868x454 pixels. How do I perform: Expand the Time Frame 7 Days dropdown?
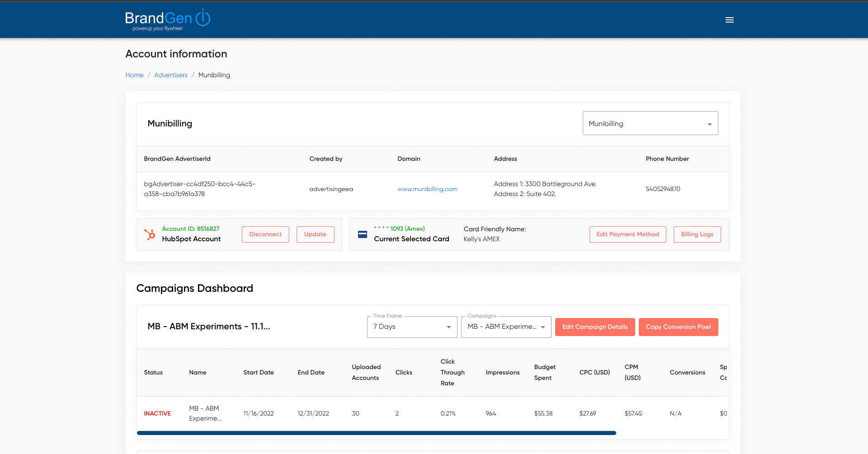click(x=412, y=327)
